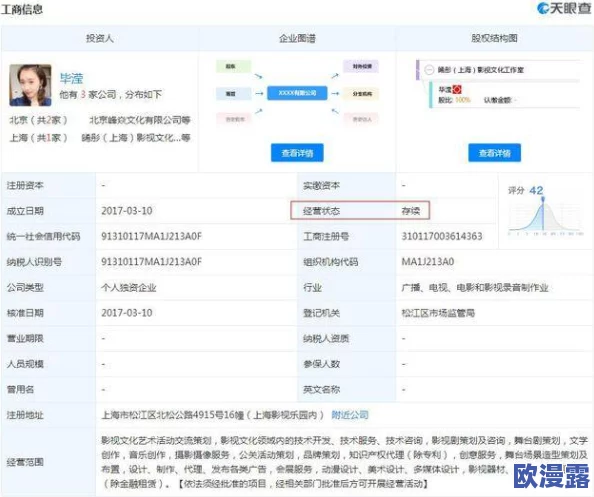
Task: Open 北京峰焱文化有限公司 company link
Action: pos(140,120)
